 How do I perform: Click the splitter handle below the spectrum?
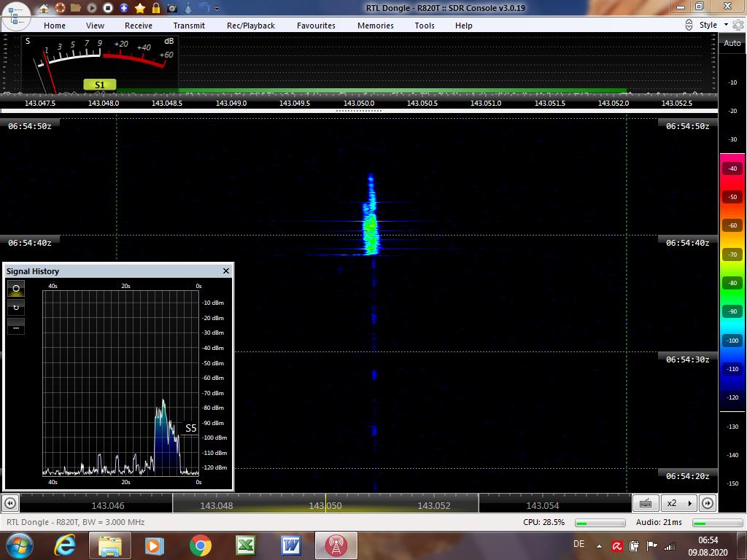pos(359,111)
